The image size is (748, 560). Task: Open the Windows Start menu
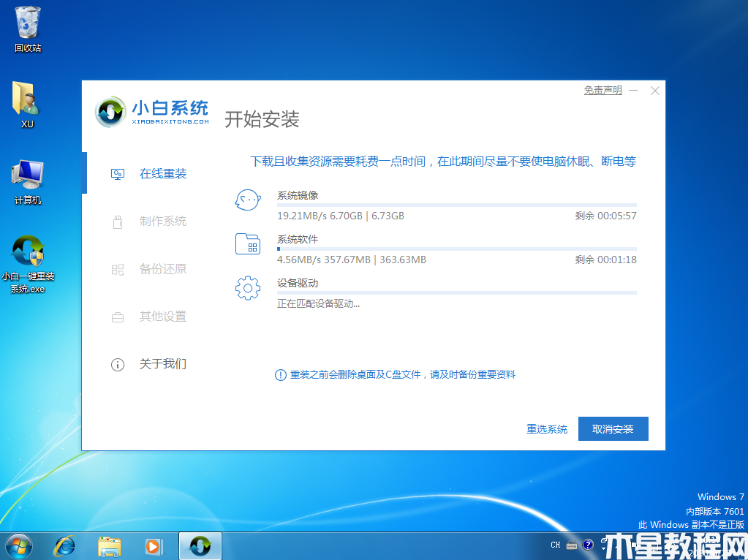[19, 546]
